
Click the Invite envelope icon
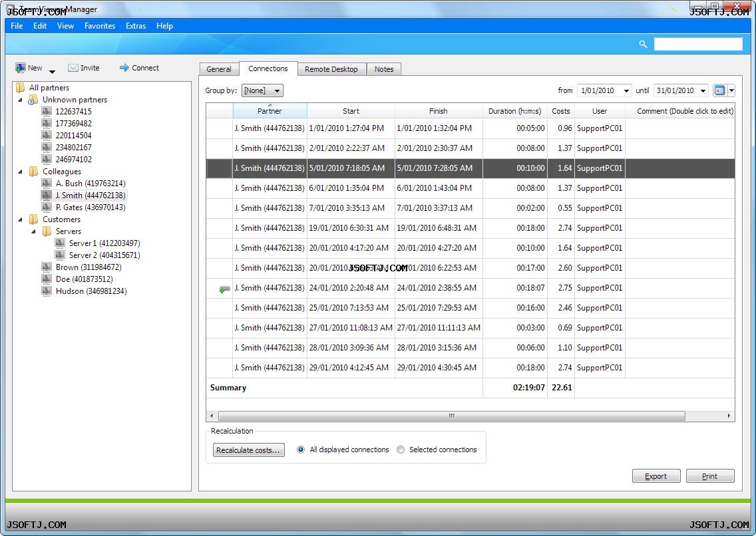tap(73, 68)
